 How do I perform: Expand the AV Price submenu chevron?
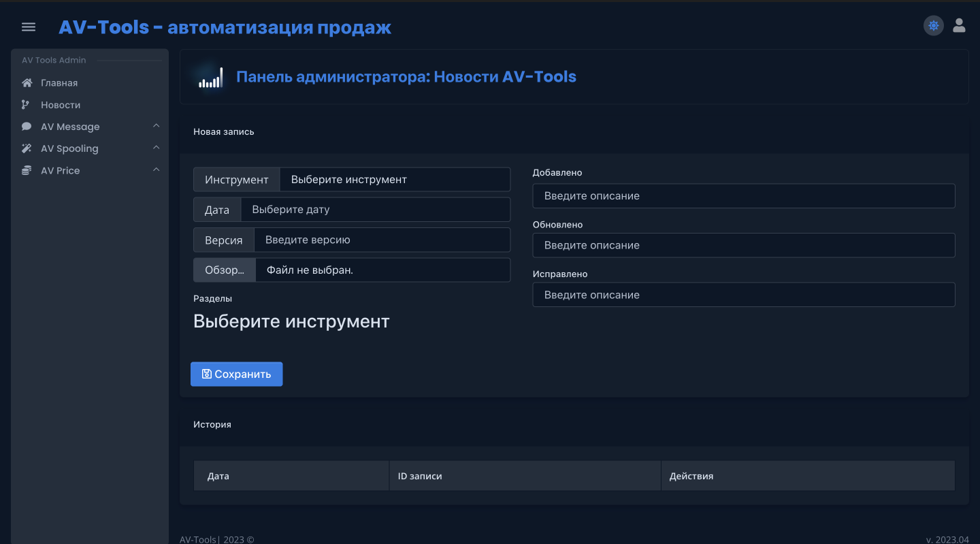156,170
